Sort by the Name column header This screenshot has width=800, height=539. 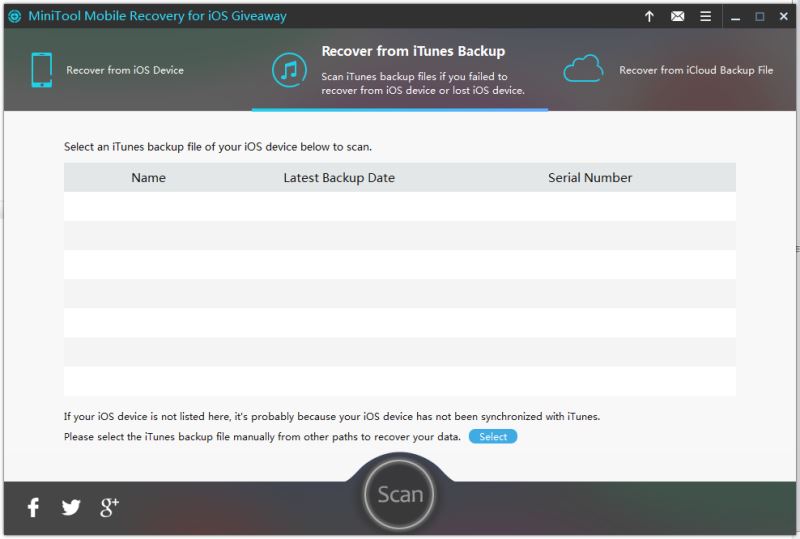pos(148,178)
